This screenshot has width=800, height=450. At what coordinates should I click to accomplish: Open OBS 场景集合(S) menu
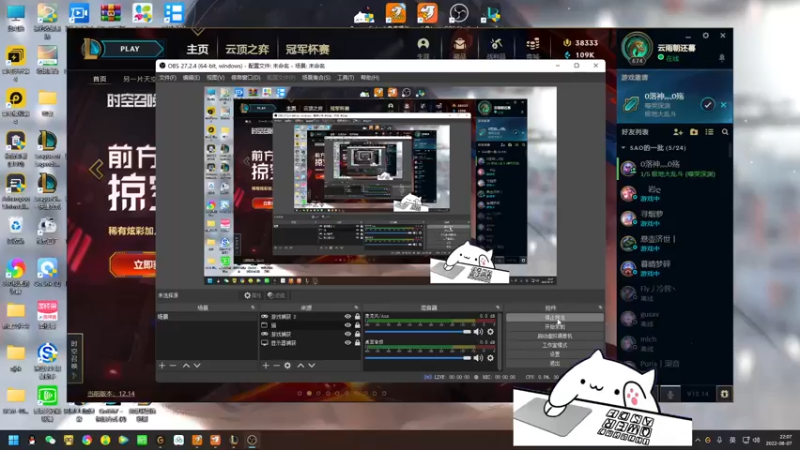click(x=316, y=78)
